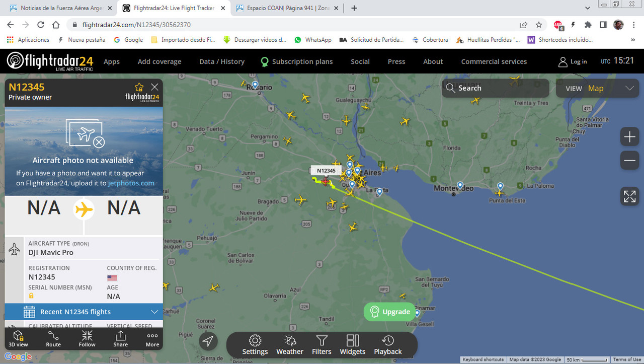Click Log in
The width and height of the screenshot is (644, 364).
(573, 61)
